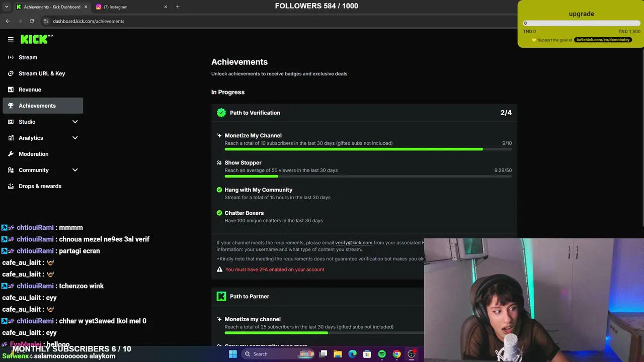Click the upgrade goal progress bar
The height and width of the screenshot is (362, 644).
pos(582,23)
